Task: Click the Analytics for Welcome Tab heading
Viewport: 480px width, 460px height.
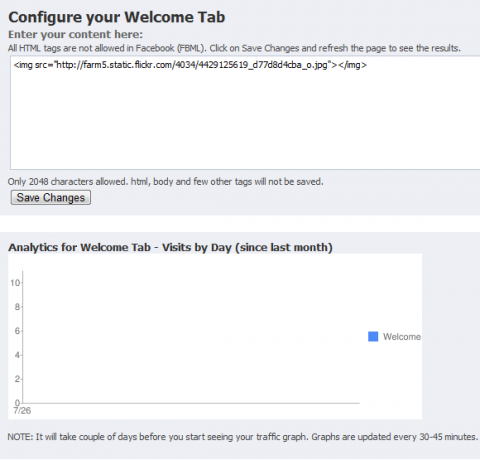Action: [x=170, y=247]
